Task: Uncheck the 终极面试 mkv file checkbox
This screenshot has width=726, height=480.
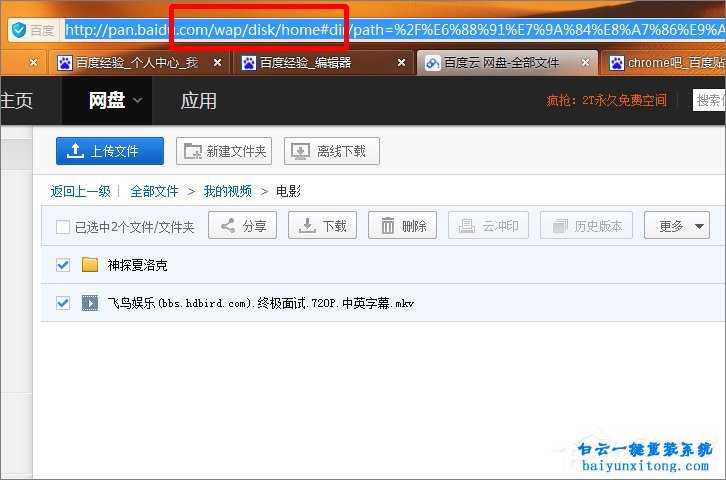Action: [63, 303]
